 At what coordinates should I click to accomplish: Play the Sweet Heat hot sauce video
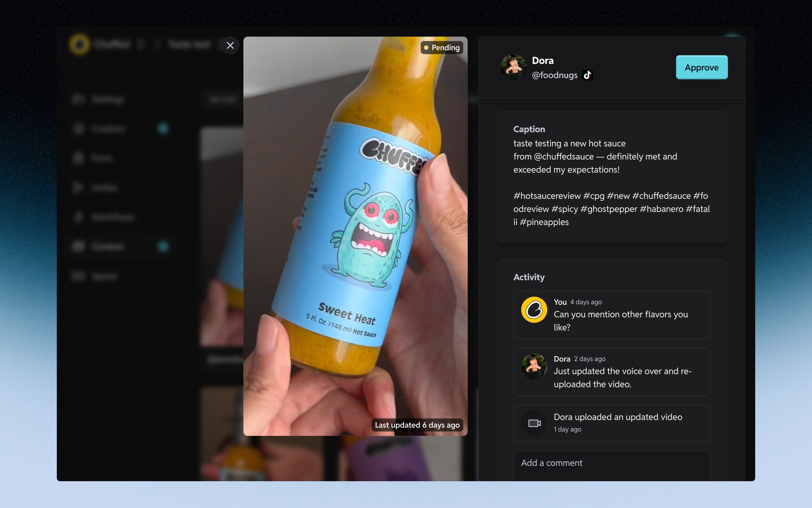pos(355,236)
